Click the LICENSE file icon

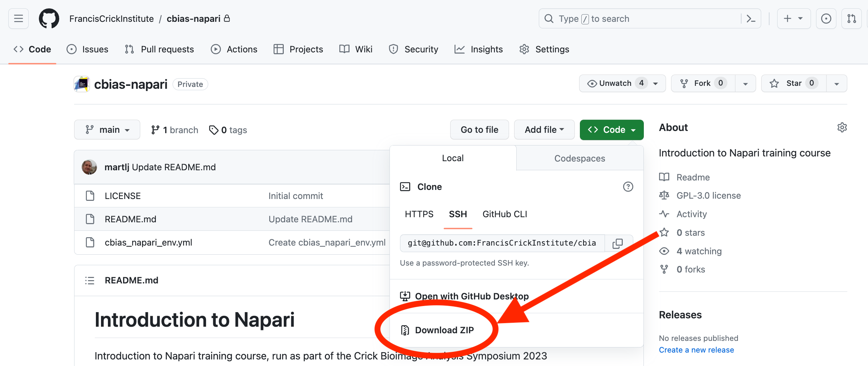90,196
